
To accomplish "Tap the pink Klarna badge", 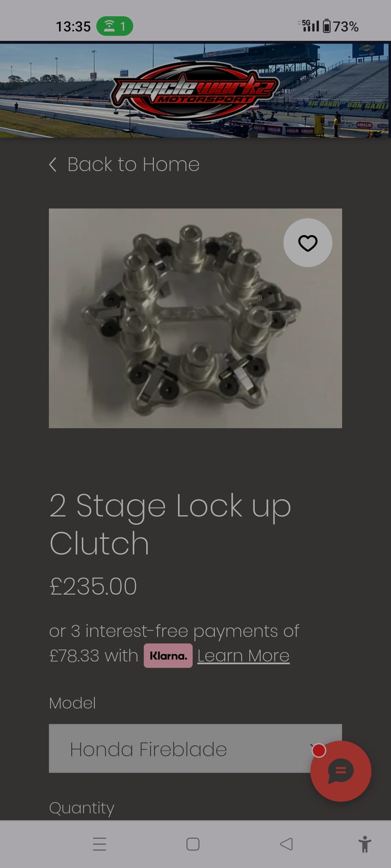I will (x=168, y=656).
